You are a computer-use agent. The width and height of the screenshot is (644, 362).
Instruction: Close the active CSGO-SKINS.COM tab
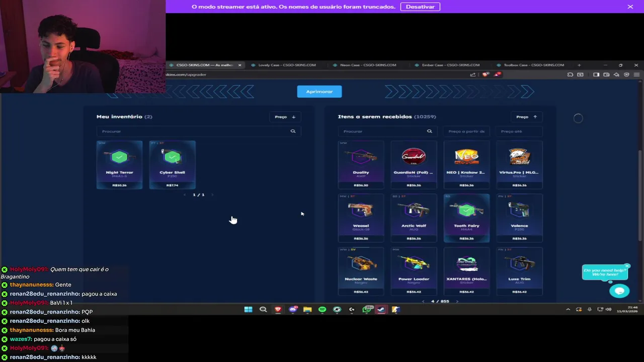(x=239, y=65)
